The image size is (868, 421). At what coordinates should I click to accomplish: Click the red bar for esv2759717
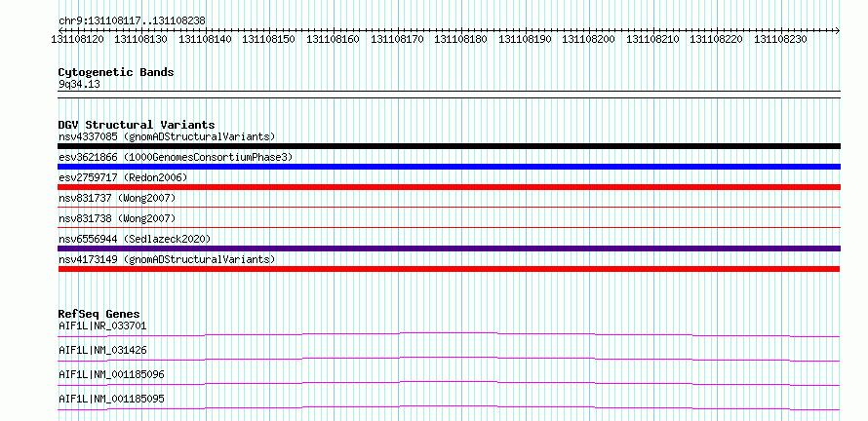pyautogui.click(x=449, y=187)
